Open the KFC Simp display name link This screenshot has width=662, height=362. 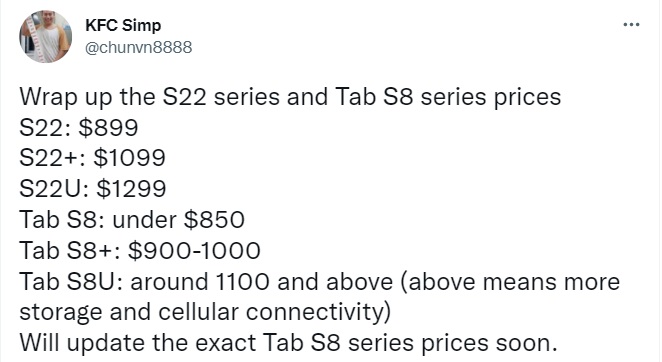tap(123, 25)
